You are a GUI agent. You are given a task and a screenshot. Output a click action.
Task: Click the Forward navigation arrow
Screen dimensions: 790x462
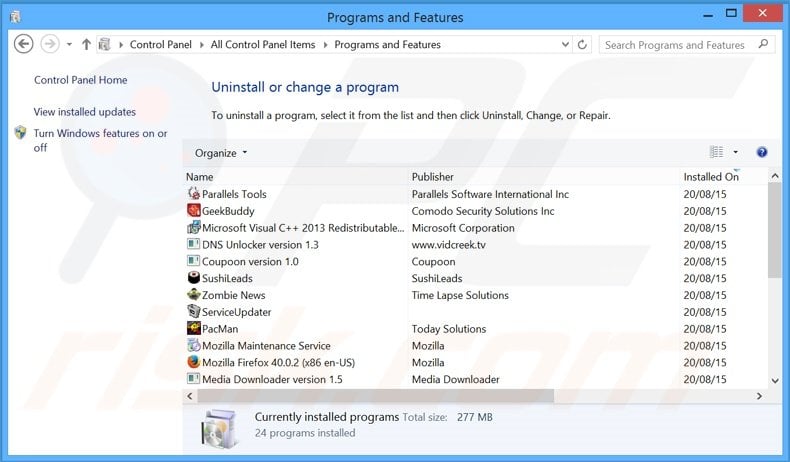coord(50,44)
